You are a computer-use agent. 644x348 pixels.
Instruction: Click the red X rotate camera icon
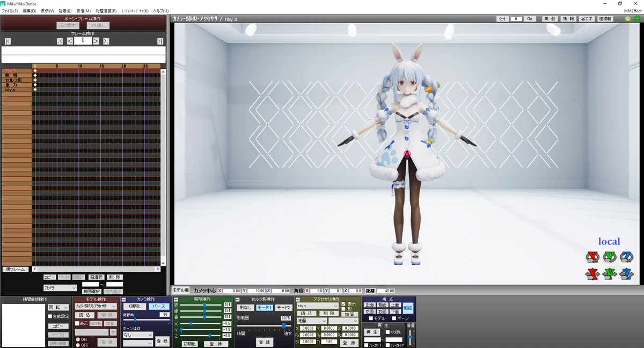(592, 257)
